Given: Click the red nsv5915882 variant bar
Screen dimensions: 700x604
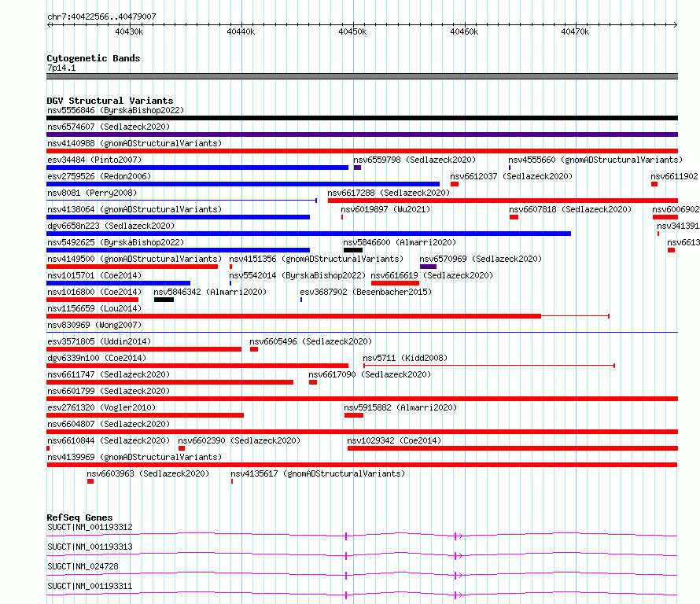Looking at the screenshot, I should pos(354,415).
